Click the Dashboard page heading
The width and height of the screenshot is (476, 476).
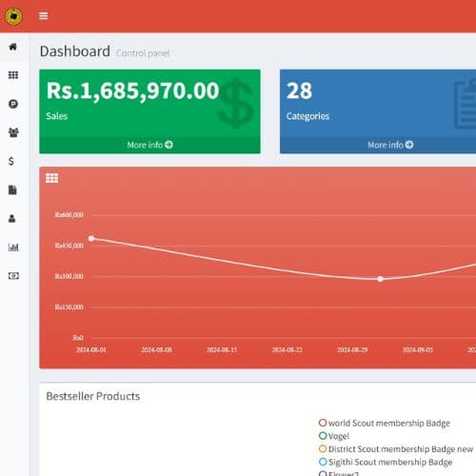[75, 51]
